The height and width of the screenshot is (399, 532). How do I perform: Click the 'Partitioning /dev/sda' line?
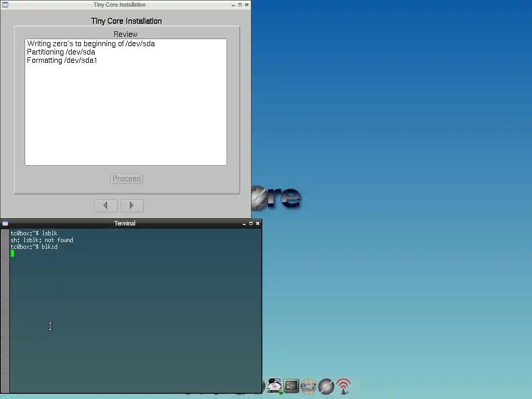click(x=61, y=52)
